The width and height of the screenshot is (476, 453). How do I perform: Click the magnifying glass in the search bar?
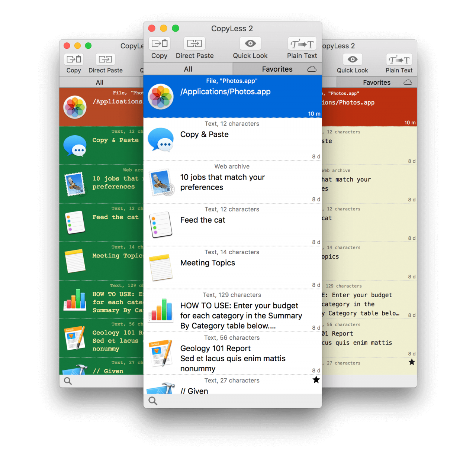click(153, 401)
